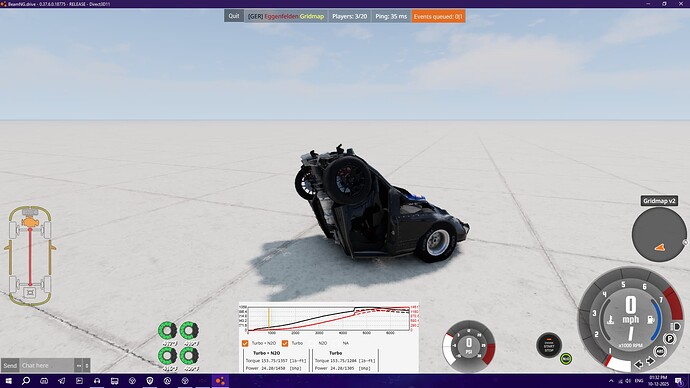Image resolution: width=690 pixels, height=388 pixels.
Task: Click the ABS indicator icon
Action: [x=660, y=351]
